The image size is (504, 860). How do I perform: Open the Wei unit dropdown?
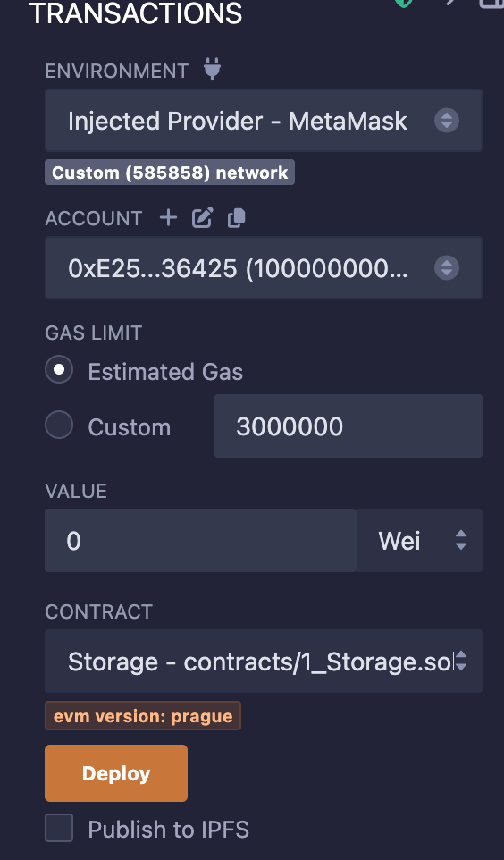[419, 540]
